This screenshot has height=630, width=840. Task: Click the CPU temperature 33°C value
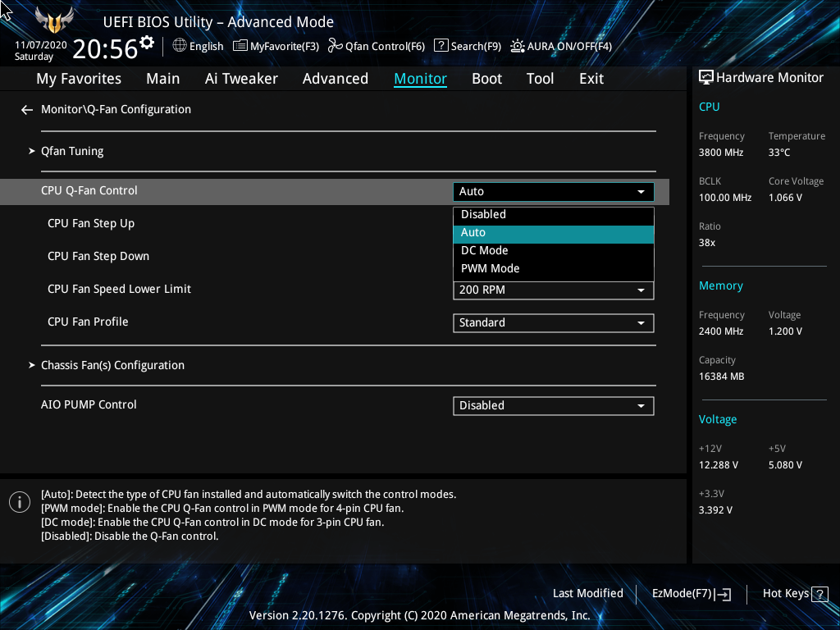(x=779, y=153)
